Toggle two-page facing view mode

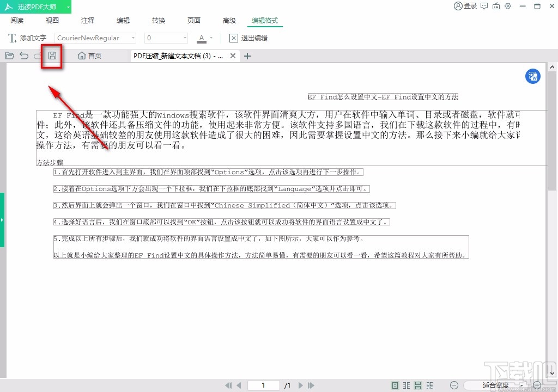[407, 385]
